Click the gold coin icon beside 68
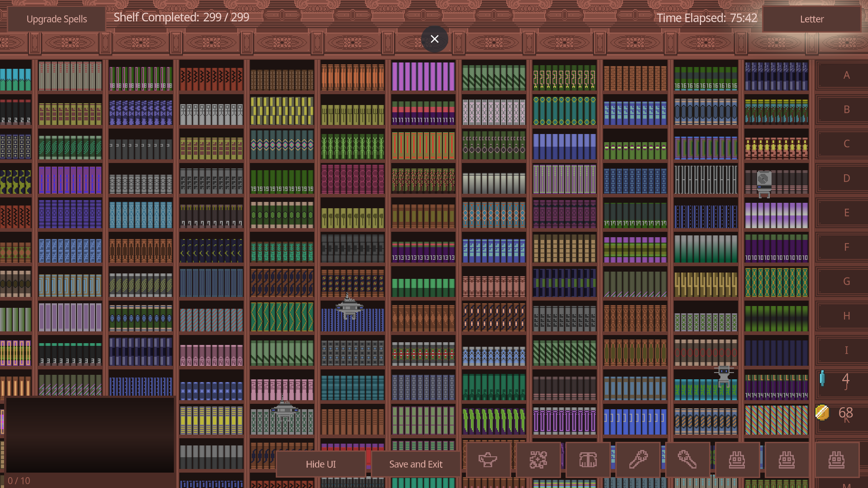868x488 pixels. point(822,412)
